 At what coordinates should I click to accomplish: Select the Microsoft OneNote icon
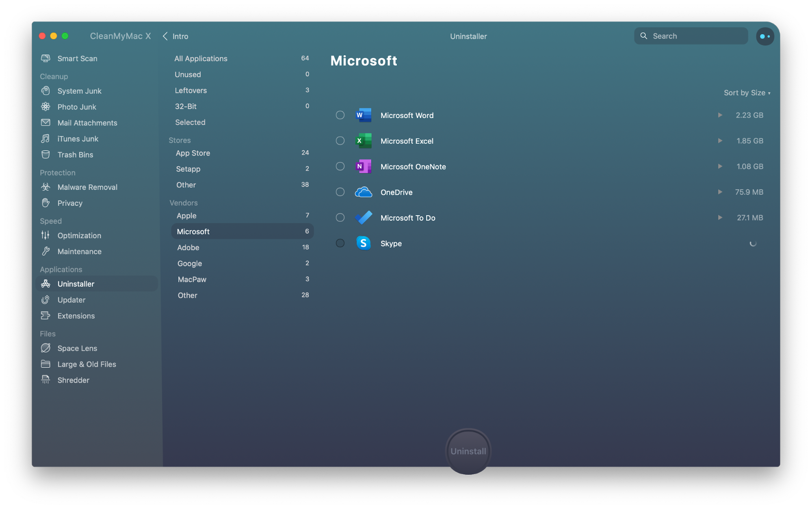coord(363,166)
